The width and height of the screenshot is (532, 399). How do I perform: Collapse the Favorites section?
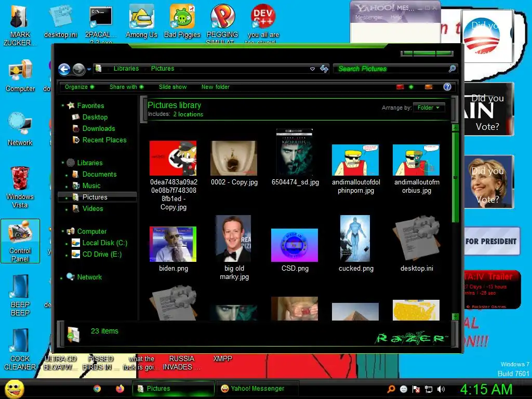click(63, 105)
